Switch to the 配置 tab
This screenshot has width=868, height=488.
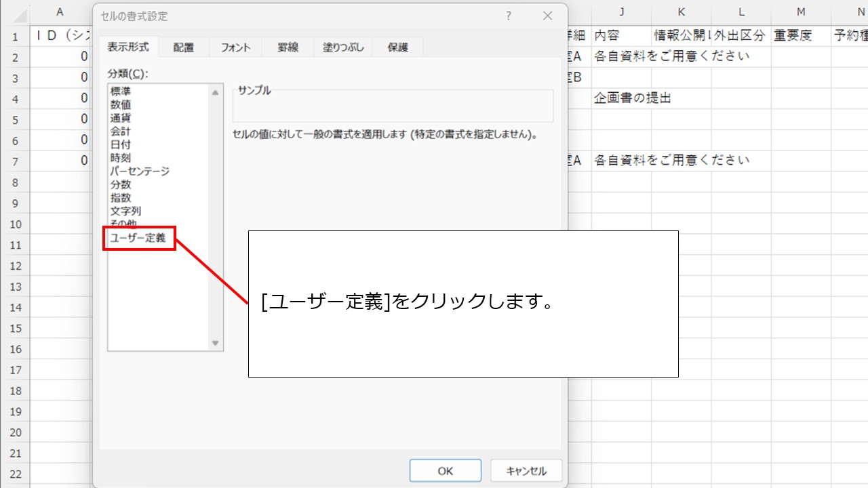[x=183, y=47]
